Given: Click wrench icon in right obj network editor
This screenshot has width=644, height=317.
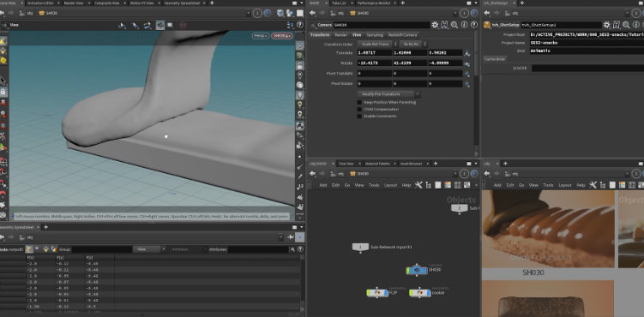Looking at the screenshot, I should (x=593, y=185).
